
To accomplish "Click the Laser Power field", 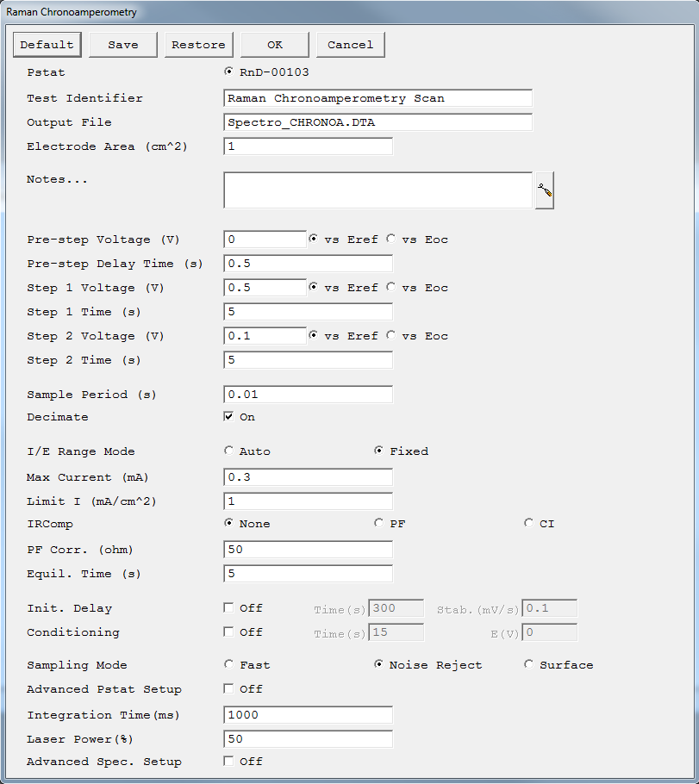I will tap(309, 738).
